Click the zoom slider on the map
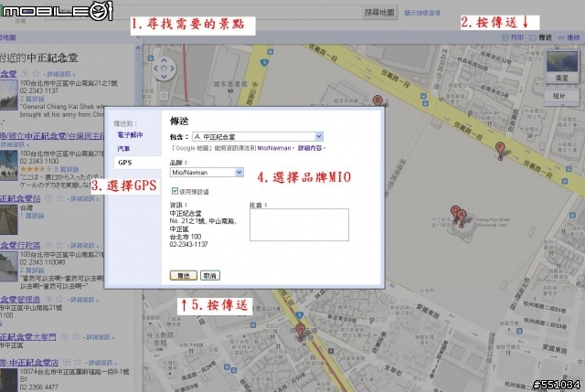 pyautogui.click(x=164, y=95)
